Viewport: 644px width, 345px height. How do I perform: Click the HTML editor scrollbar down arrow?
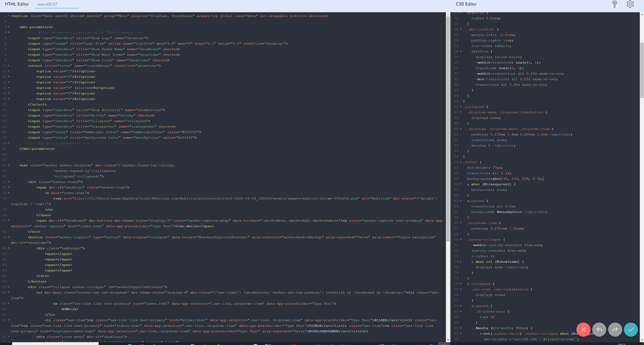(x=448, y=340)
